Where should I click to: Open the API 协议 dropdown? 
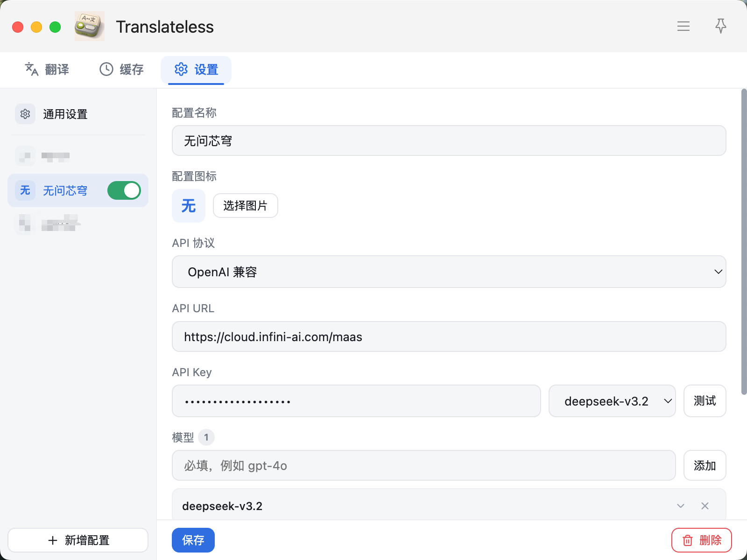(449, 272)
